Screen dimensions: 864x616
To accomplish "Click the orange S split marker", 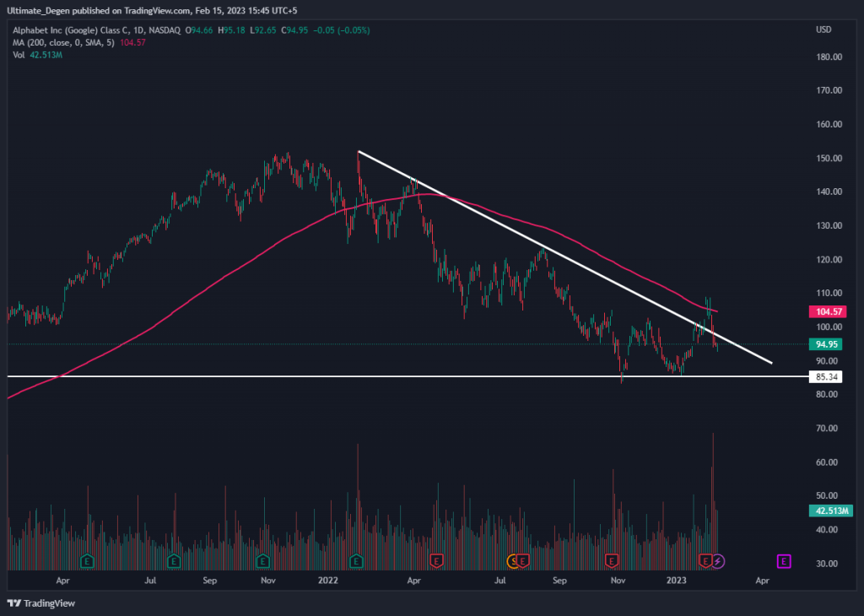I will [x=513, y=561].
